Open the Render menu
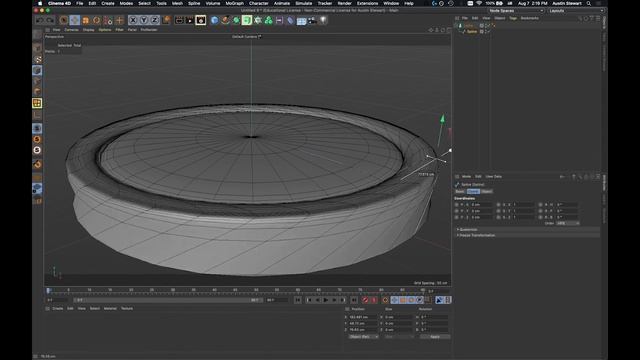 [x=344, y=3]
